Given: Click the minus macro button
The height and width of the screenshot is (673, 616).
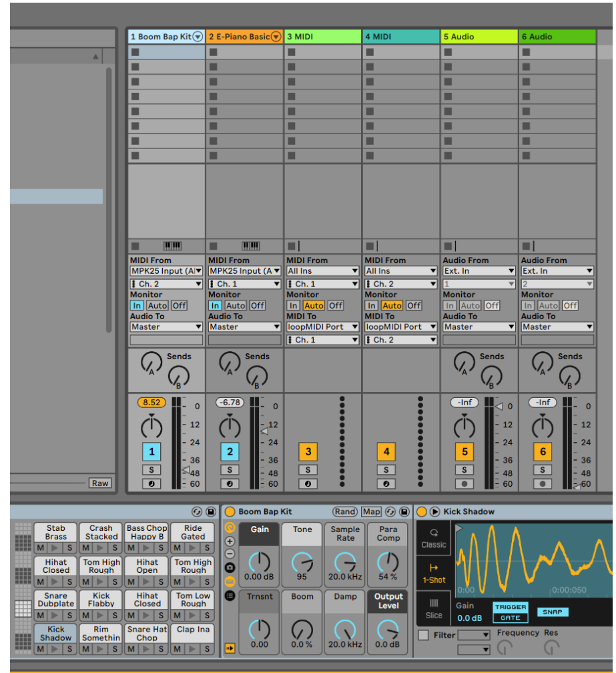Looking at the screenshot, I should click(230, 553).
